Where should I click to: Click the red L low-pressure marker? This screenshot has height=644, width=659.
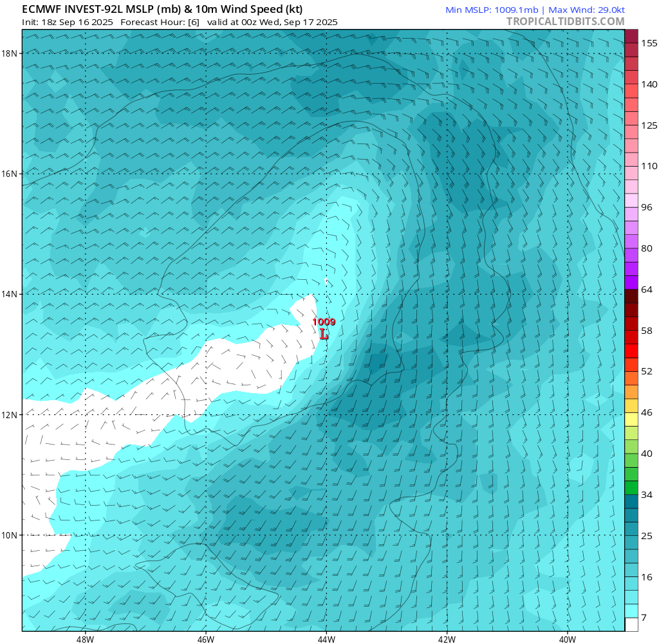coord(324,335)
